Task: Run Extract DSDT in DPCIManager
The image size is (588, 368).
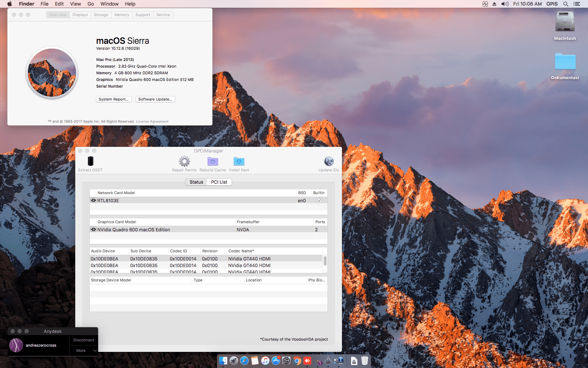Action: [90, 162]
